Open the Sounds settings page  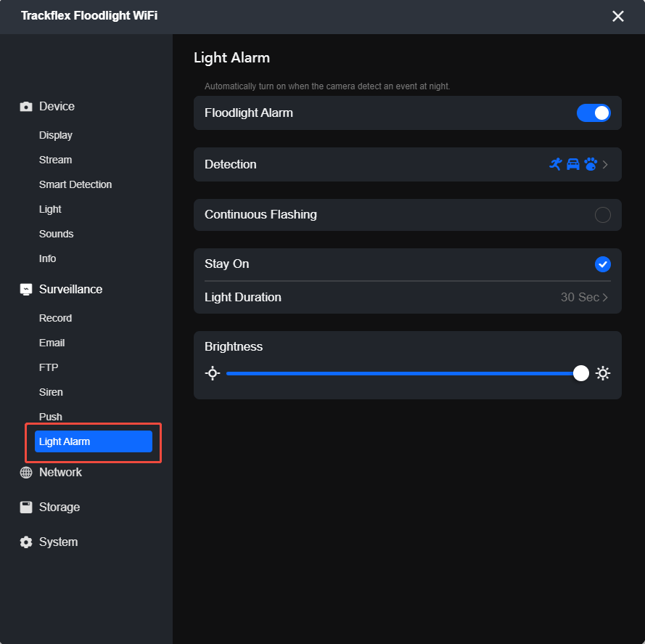(57, 234)
